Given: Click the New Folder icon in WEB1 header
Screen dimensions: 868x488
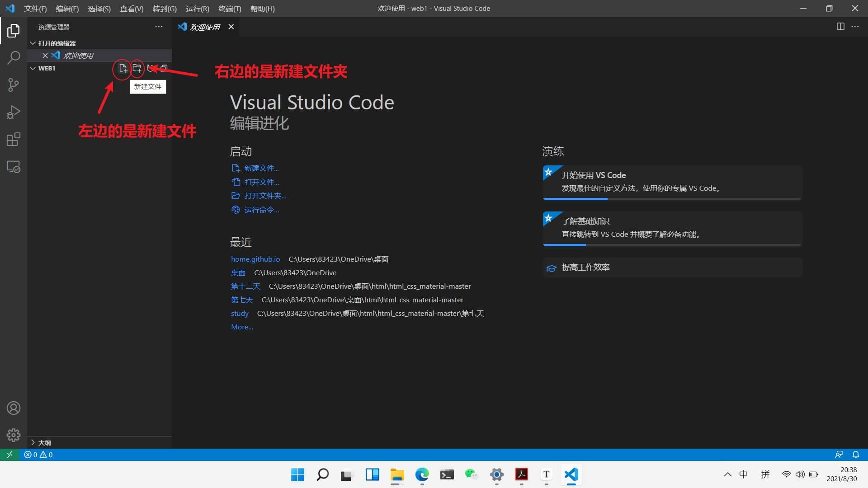Looking at the screenshot, I should 137,68.
